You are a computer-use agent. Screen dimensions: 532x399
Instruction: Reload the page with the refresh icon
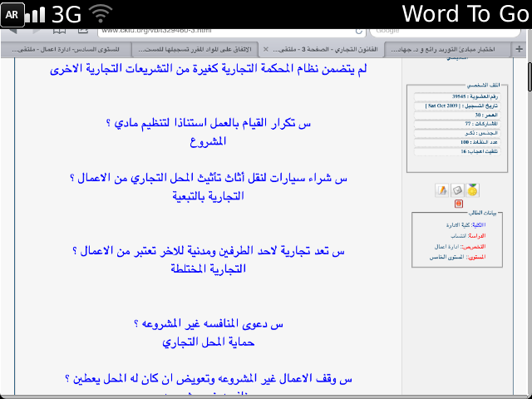coord(358,32)
